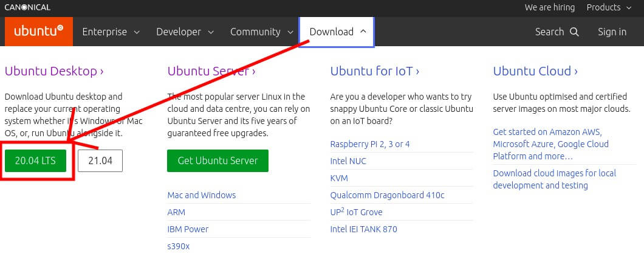
Task: Open the Developer menu
Action: pyautogui.click(x=185, y=32)
